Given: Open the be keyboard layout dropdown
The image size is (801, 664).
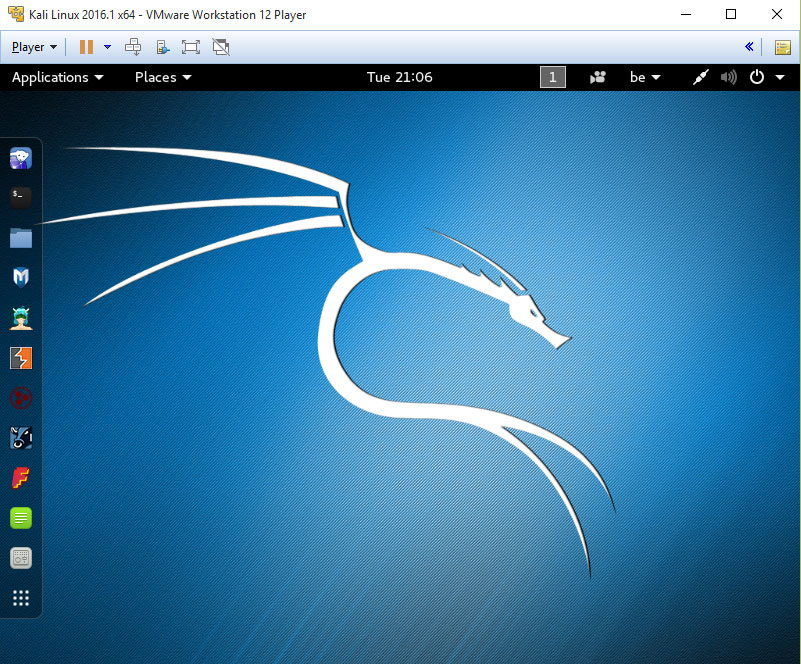Looking at the screenshot, I should 645,77.
